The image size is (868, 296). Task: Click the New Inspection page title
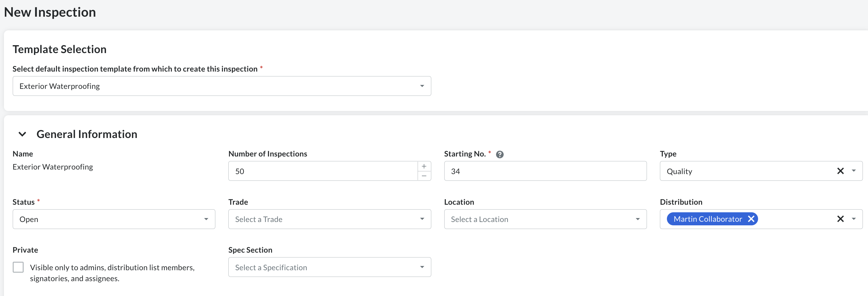[50, 12]
